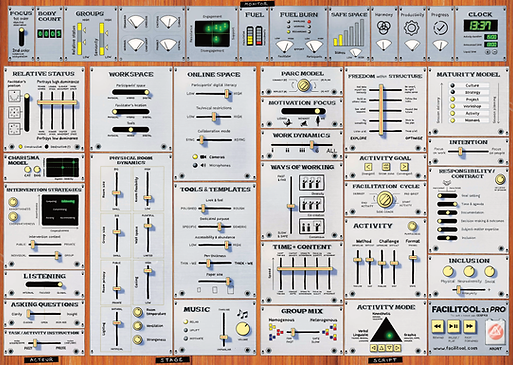Screen dimensions: 513x365
Task: Click the Work Dynamics slider handle
Action: [311, 145]
